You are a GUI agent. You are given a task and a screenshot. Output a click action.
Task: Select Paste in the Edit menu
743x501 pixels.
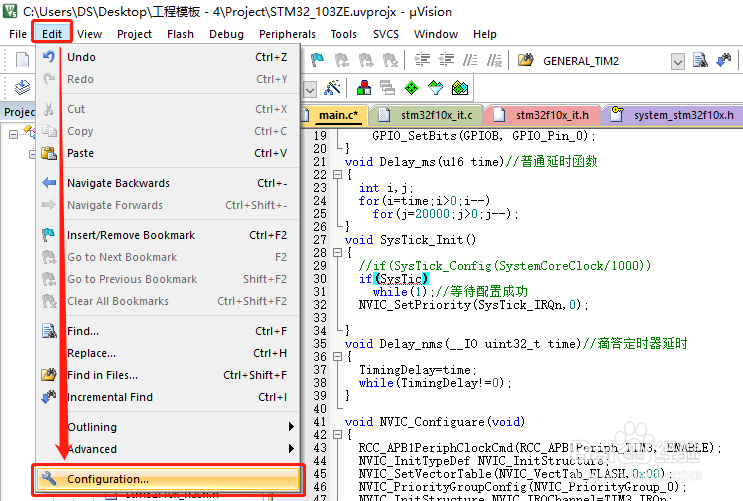coord(168,153)
